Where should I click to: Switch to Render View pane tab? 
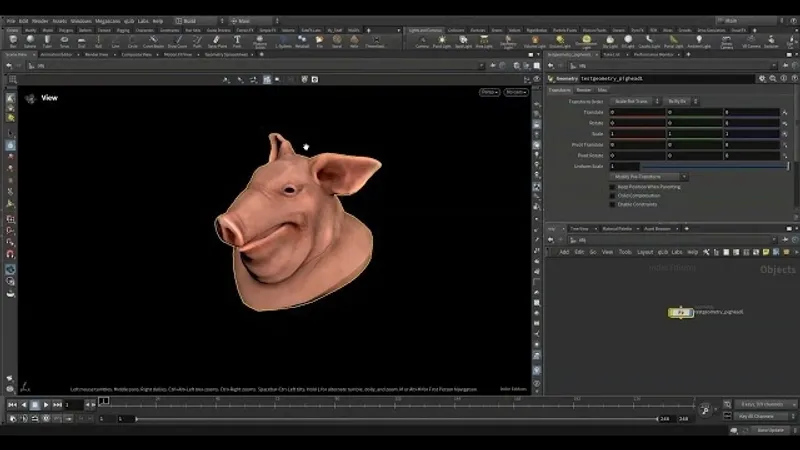(96, 55)
